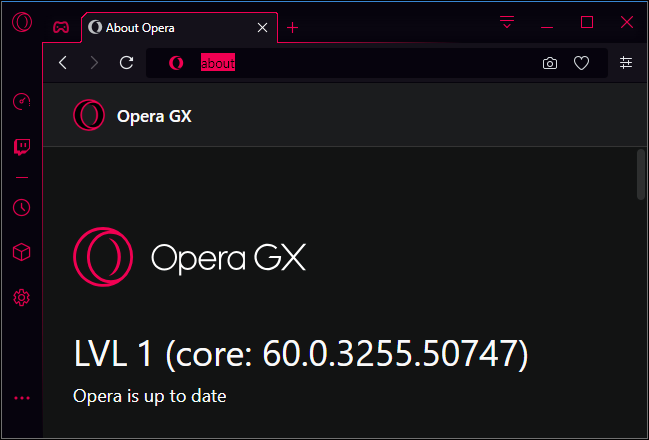The width and height of the screenshot is (649, 440).
Task: Click the three-dot sidebar setup button
Action: pos(21,398)
